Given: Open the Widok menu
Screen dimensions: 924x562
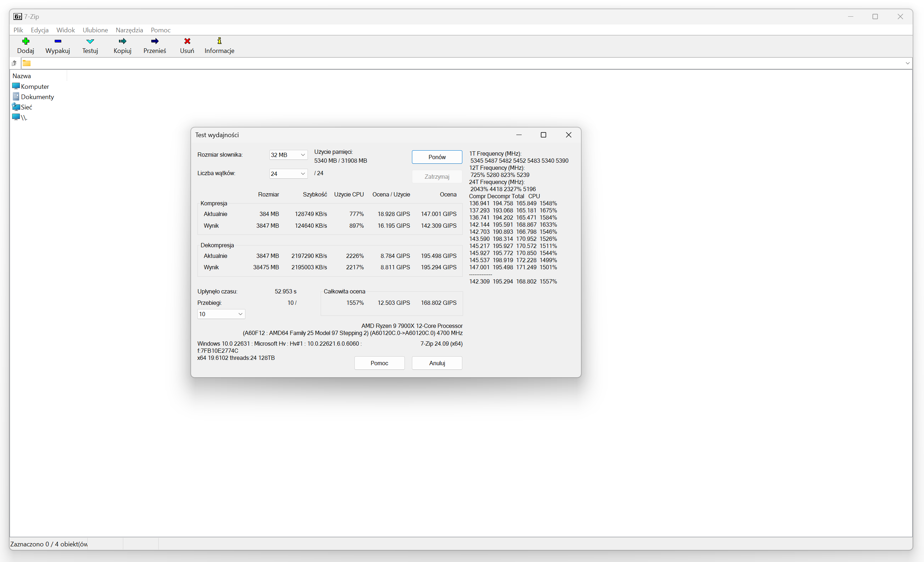Looking at the screenshot, I should (x=66, y=30).
